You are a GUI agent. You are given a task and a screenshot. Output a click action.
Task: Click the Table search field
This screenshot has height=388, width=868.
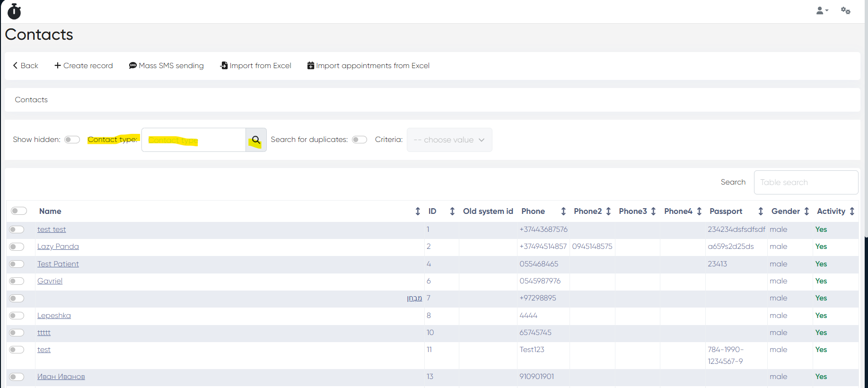(x=806, y=183)
